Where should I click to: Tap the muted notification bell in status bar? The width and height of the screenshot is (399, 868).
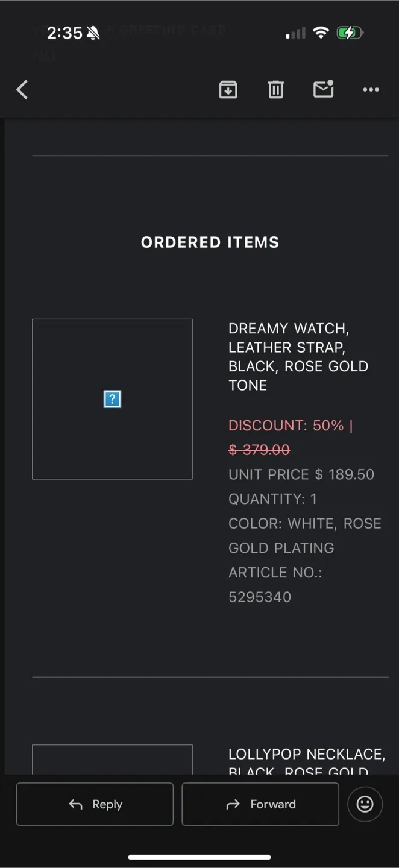click(x=93, y=33)
